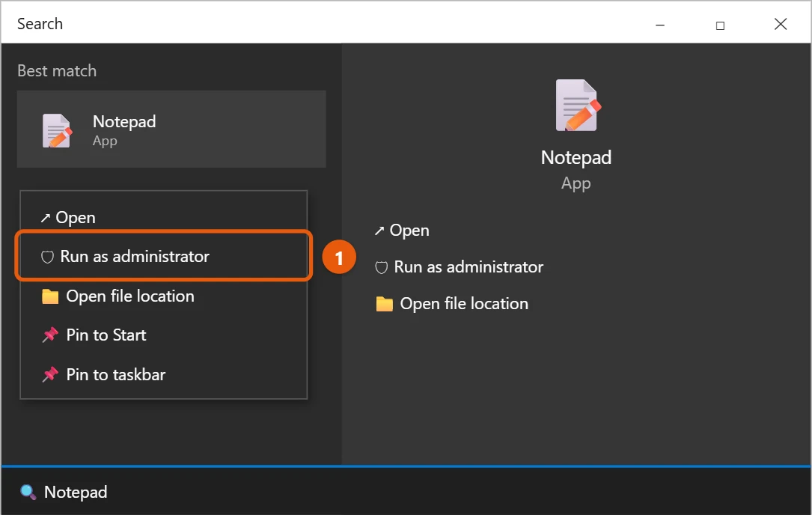Screen dimensions: 812x515
Task: Choose Pin to Start in context menu
Action: tap(164, 335)
